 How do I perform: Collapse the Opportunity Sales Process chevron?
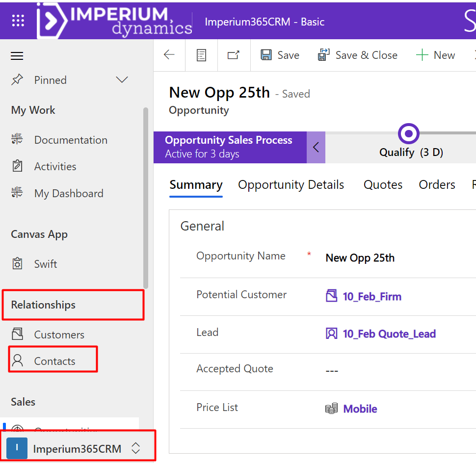(x=316, y=147)
